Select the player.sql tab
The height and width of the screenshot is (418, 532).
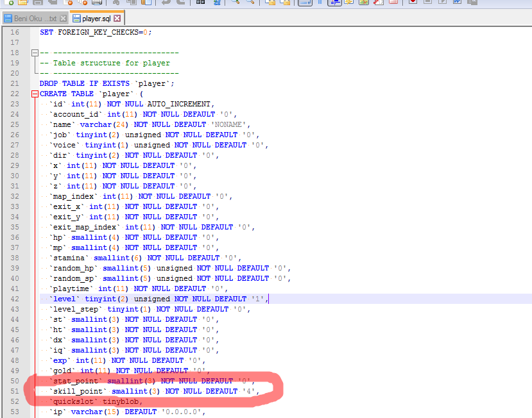click(x=96, y=19)
